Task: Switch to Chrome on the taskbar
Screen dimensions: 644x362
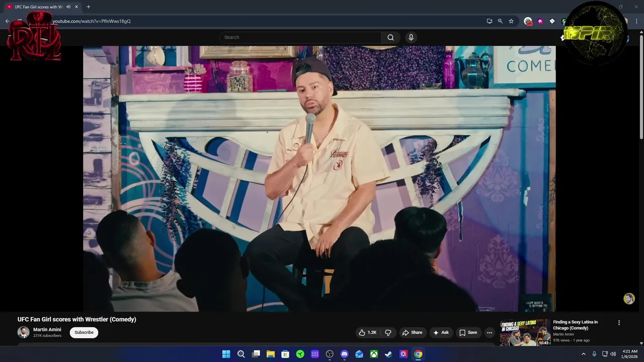Action: (418, 354)
